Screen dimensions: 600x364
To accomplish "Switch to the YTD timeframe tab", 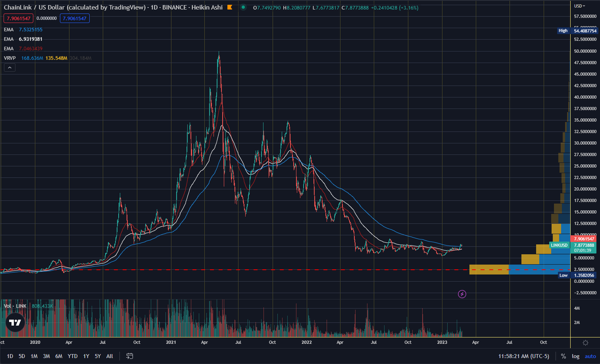I will click(x=71, y=356).
